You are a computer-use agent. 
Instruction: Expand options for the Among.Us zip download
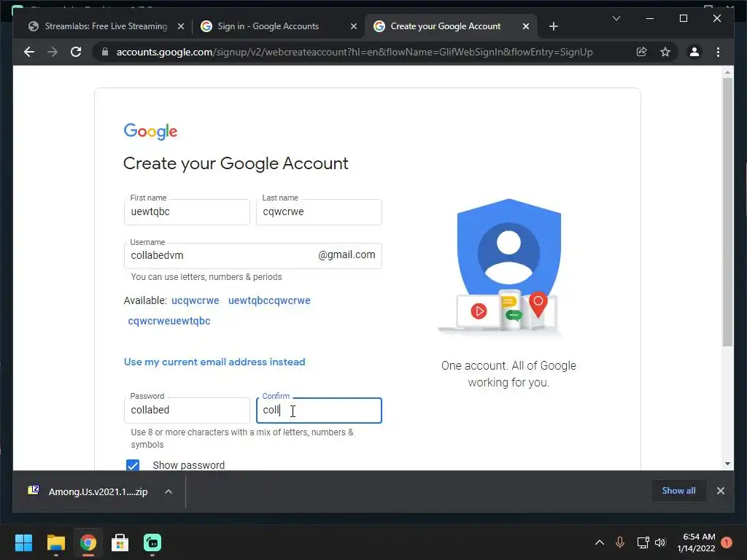(x=169, y=491)
